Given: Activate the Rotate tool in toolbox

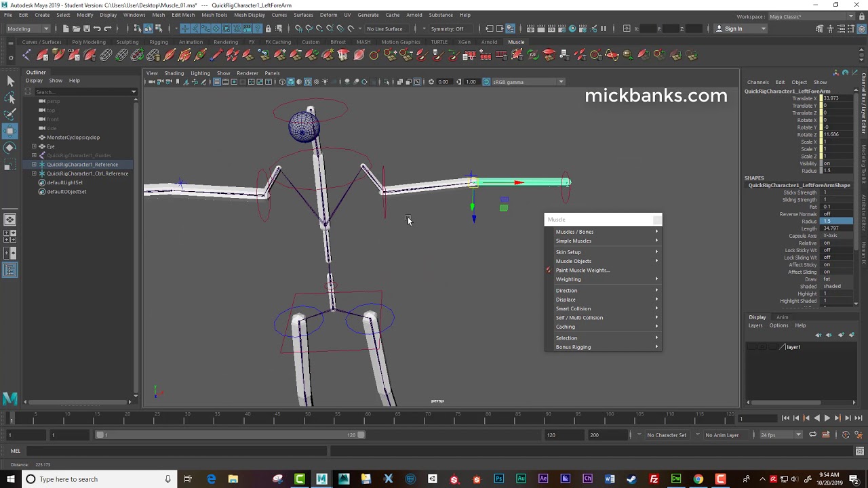Looking at the screenshot, I should coord(10,148).
